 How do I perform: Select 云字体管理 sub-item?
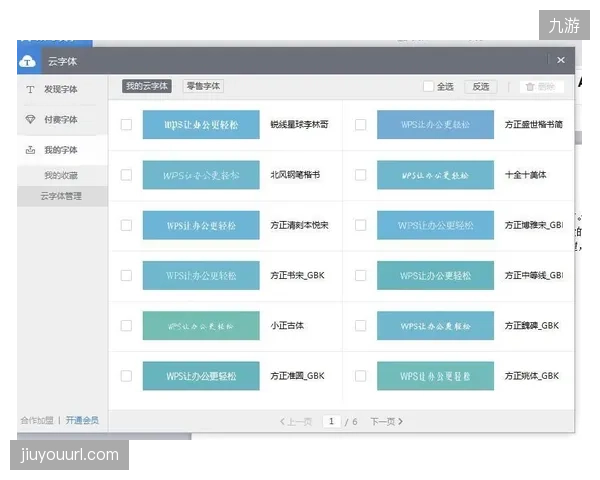[x=62, y=196]
